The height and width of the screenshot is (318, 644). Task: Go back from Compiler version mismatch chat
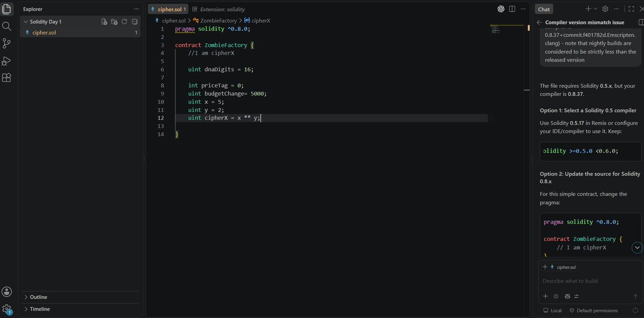point(539,23)
